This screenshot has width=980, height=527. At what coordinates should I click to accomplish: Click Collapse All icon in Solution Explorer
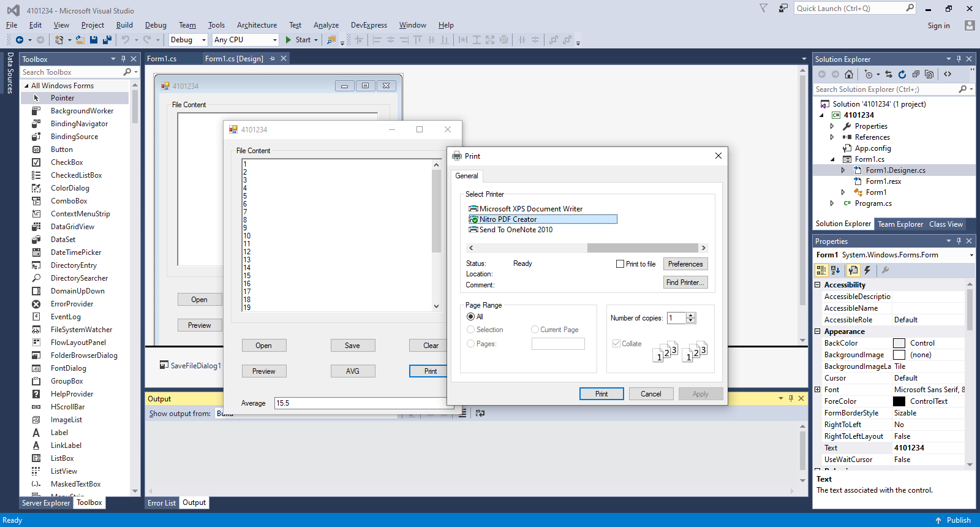pos(916,74)
